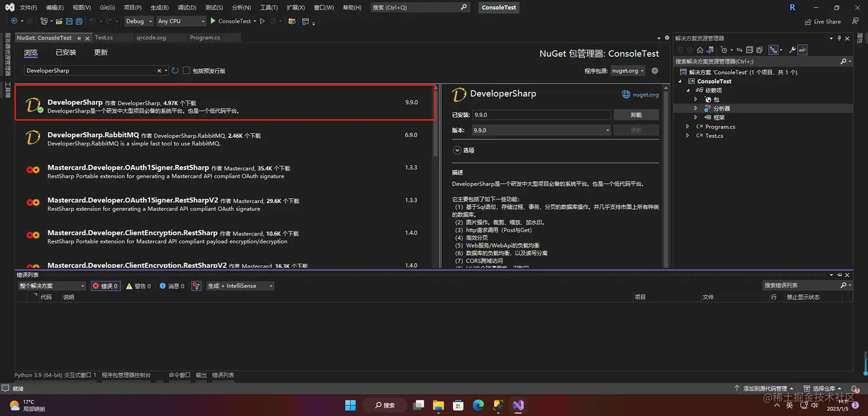868x416 pixels.
Task: Uninstall the DeveloperSharp package
Action: point(636,115)
